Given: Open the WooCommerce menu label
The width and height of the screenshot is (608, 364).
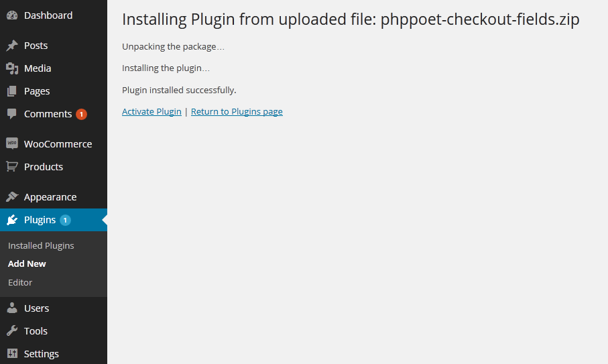Looking at the screenshot, I should tap(58, 144).
